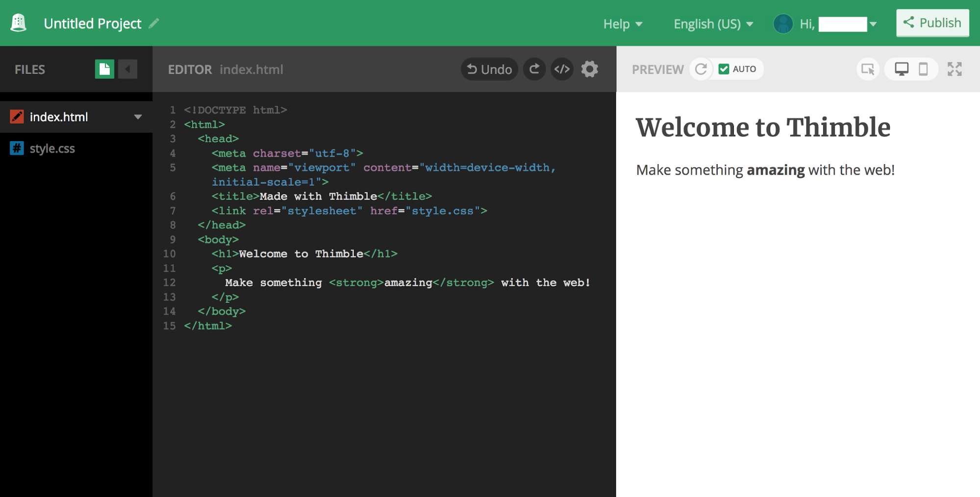Publish the project
The image size is (980, 497).
click(x=932, y=22)
